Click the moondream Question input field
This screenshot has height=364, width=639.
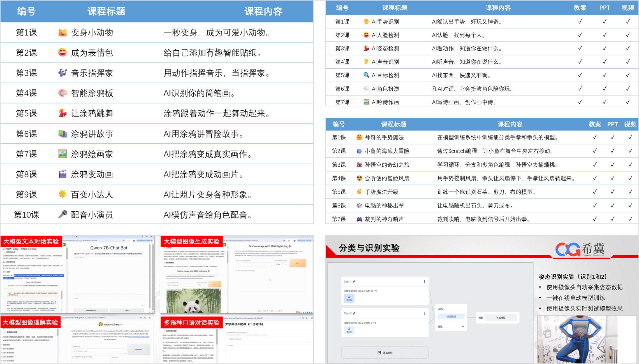click(x=99, y=351)
